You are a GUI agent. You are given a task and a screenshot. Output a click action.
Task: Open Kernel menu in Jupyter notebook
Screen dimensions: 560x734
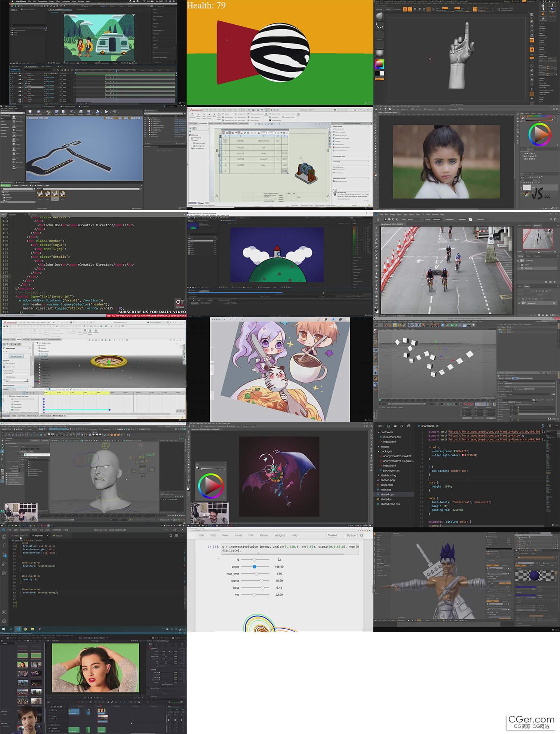coord(264,535)
